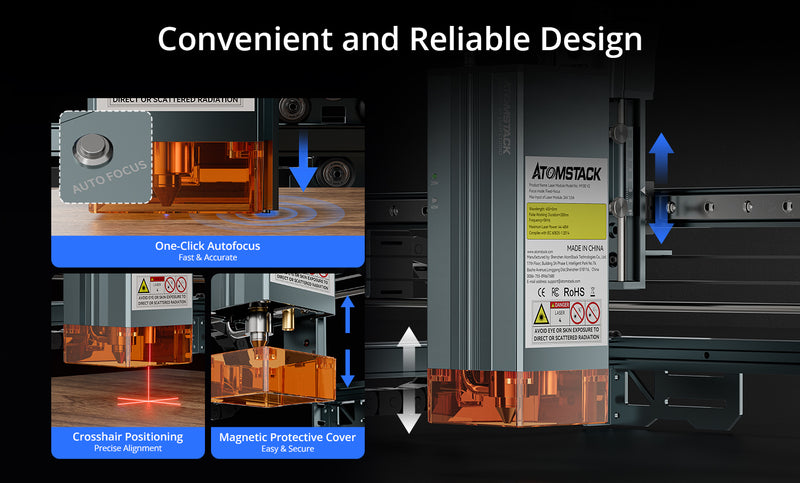Click the Convenient and Reliable Design heading
The width and height of the screenshot is (800, 483).
point(400,38)
